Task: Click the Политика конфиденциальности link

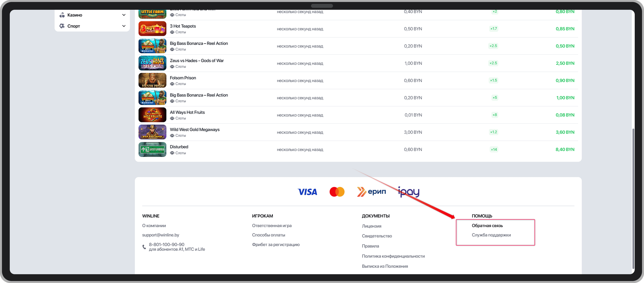Action: coord(393,256)
